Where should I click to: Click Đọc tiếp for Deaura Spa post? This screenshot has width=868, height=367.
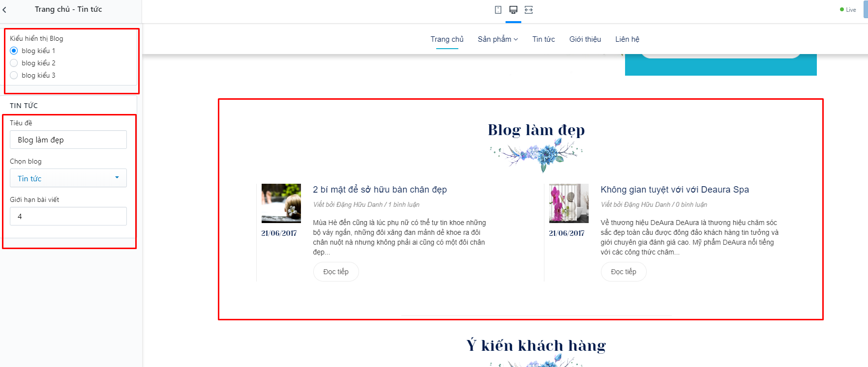(x=624, y=272)
